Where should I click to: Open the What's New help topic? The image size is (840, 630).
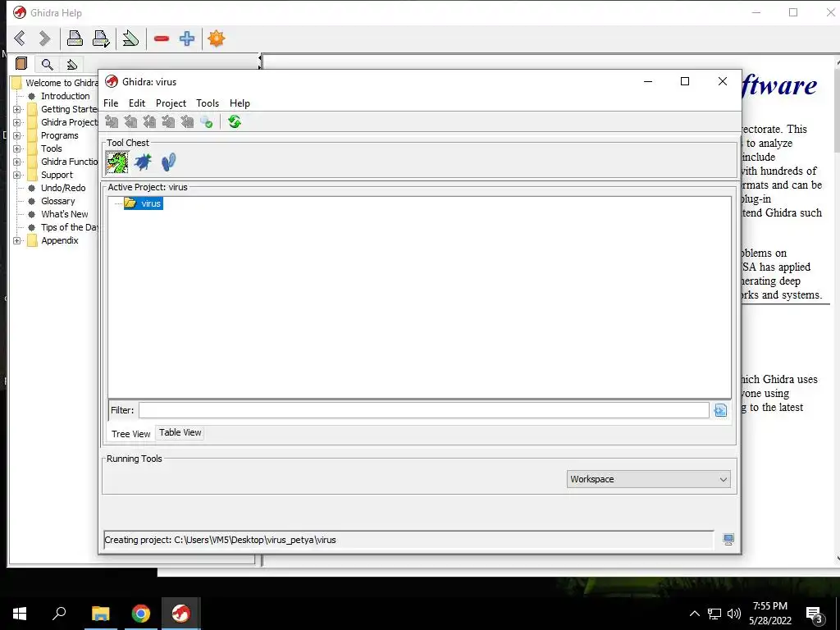click(x=64, y=214)
